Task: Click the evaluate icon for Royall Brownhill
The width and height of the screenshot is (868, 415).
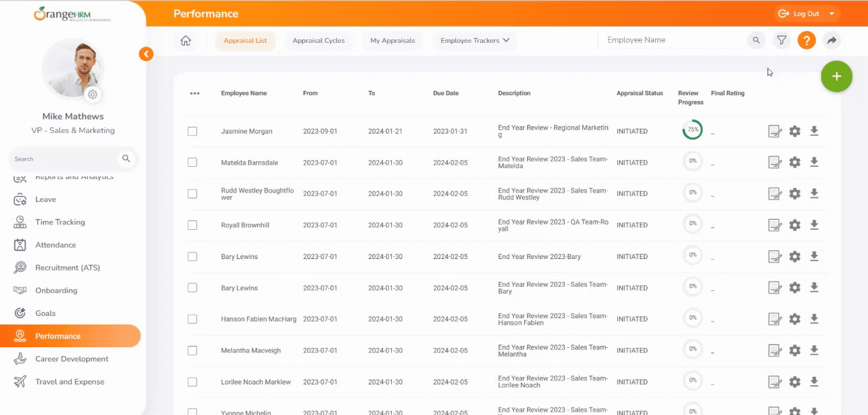Action: click(x=774, y=225)
